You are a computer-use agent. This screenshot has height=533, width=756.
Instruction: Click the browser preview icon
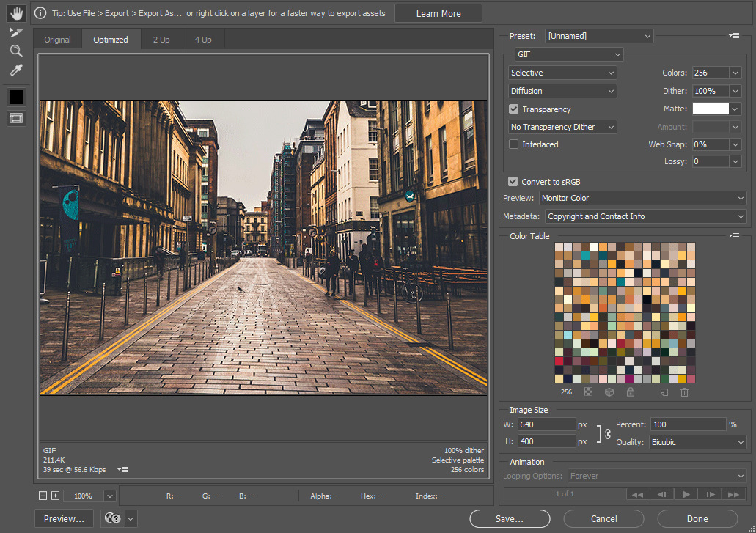pos(112,518)
